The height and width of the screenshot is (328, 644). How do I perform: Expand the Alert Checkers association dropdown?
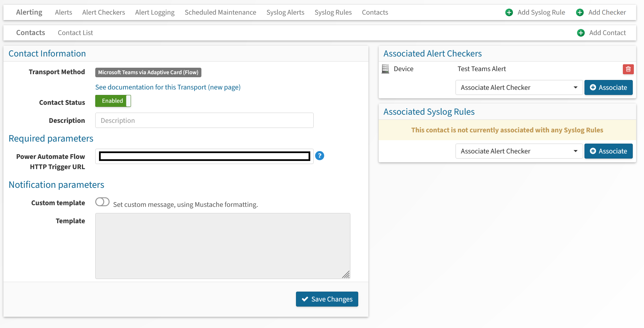(x=519, y=88)
